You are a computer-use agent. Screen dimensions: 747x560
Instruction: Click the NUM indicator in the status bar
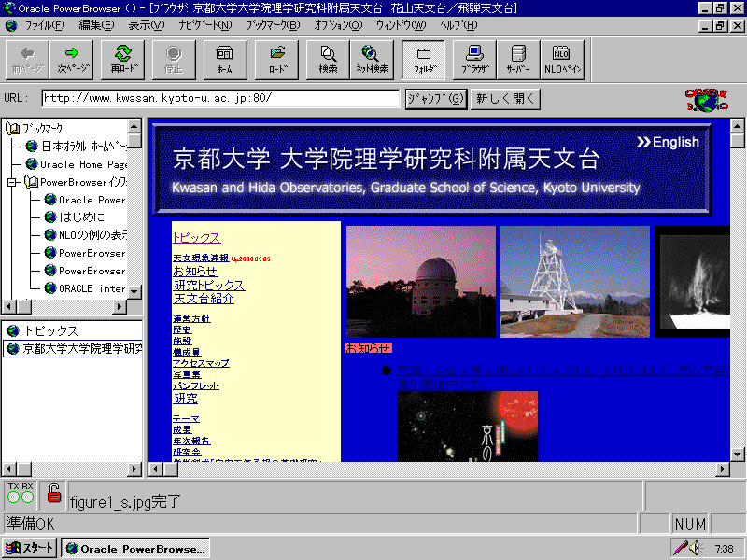[x=690, y=524]
